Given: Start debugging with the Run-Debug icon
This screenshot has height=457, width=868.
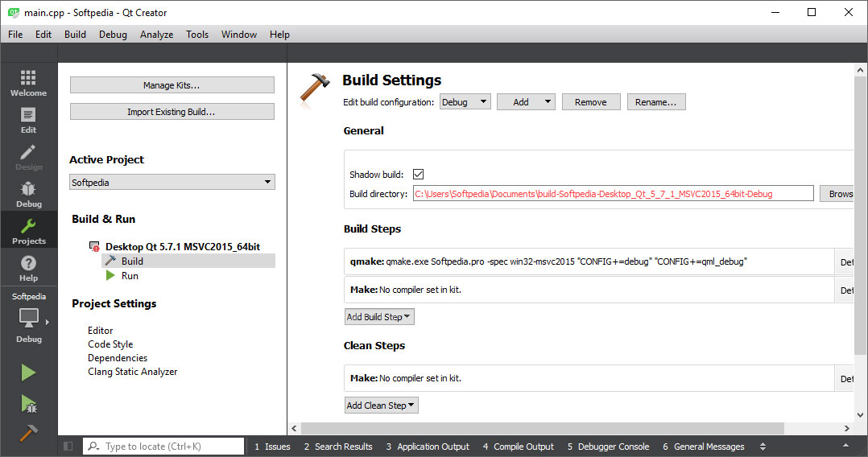Looking at the screenshot, I should tap(28, 403).
